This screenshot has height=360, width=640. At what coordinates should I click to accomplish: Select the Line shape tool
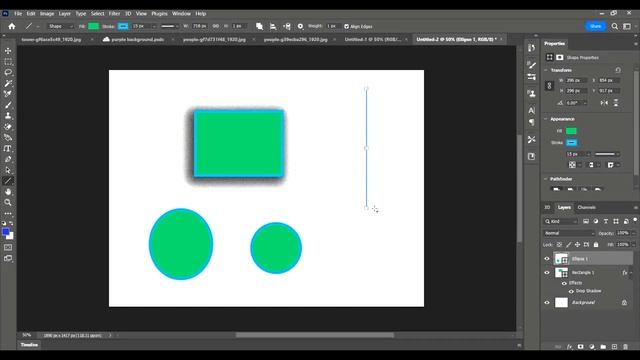coord(8,181)
